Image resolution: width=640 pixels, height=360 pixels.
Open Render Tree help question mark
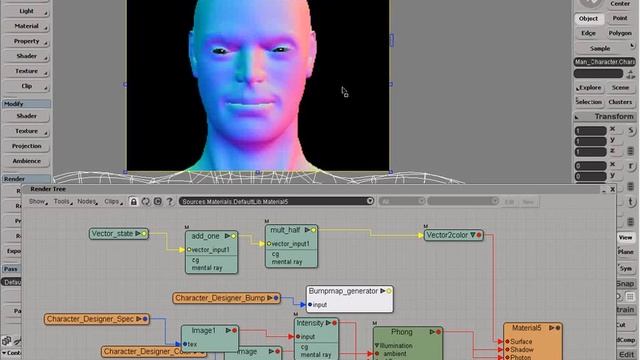click(169, 201)
